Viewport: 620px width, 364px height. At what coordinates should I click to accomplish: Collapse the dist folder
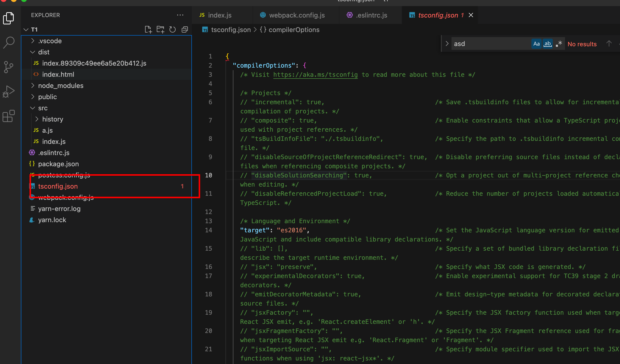[33, 52]
